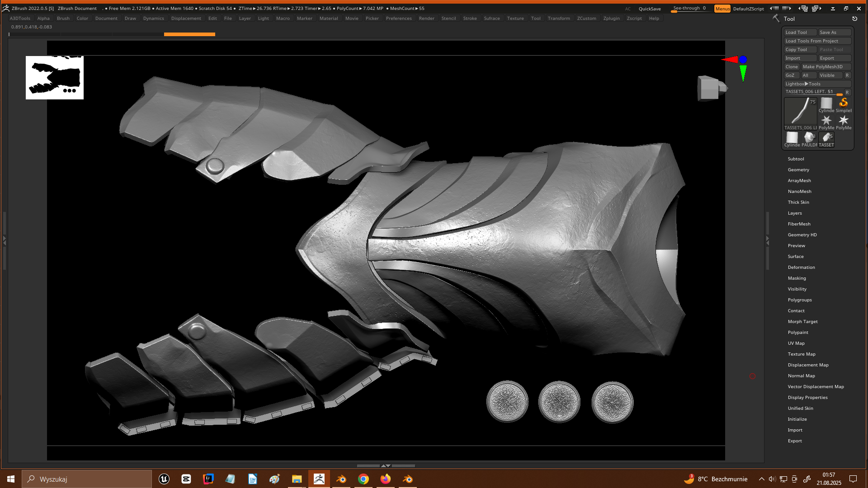Click the R button beside the TASSETS_006 slider
868x488 pixels.
847,92
